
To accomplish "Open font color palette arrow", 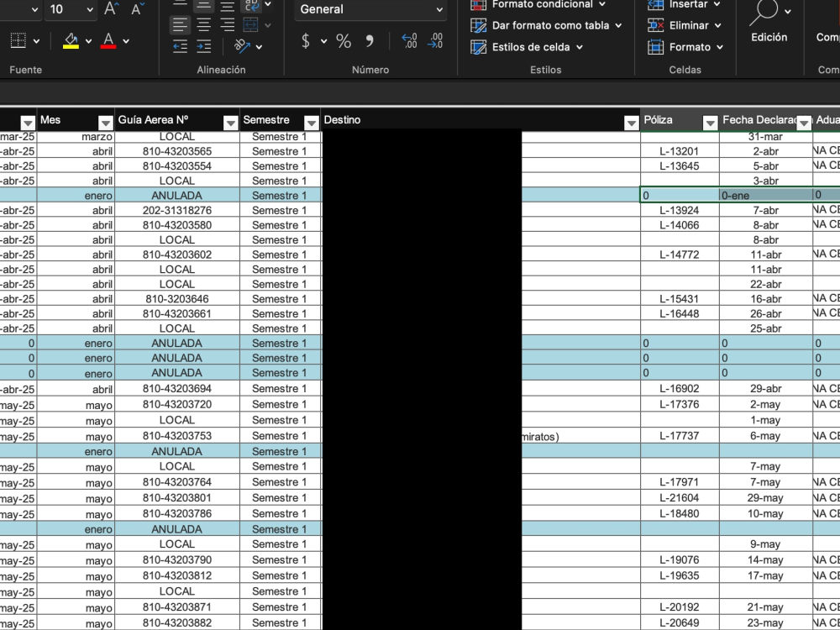I will coord(126,40).
